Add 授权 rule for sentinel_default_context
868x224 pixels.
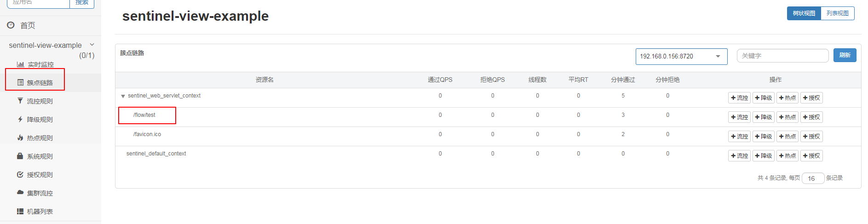coord(811,156)
